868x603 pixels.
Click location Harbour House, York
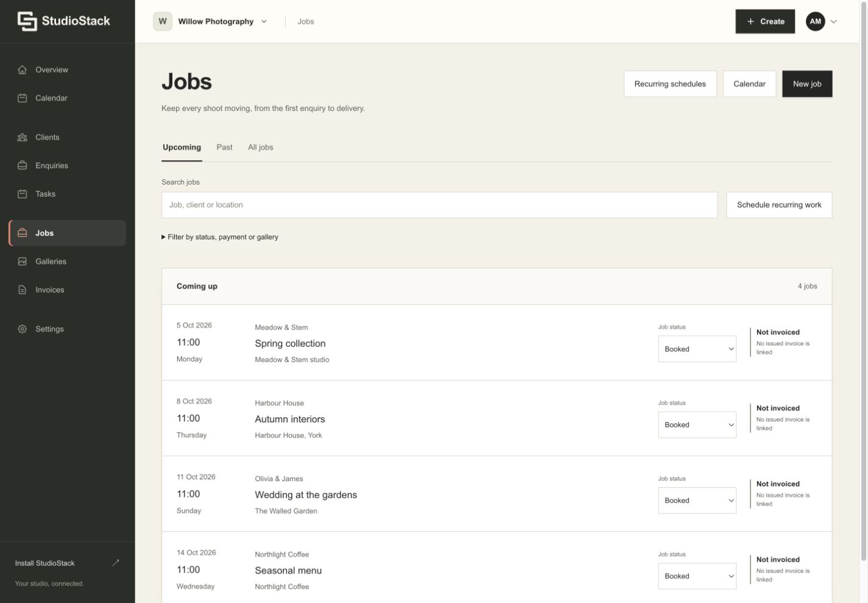(288, 435)
